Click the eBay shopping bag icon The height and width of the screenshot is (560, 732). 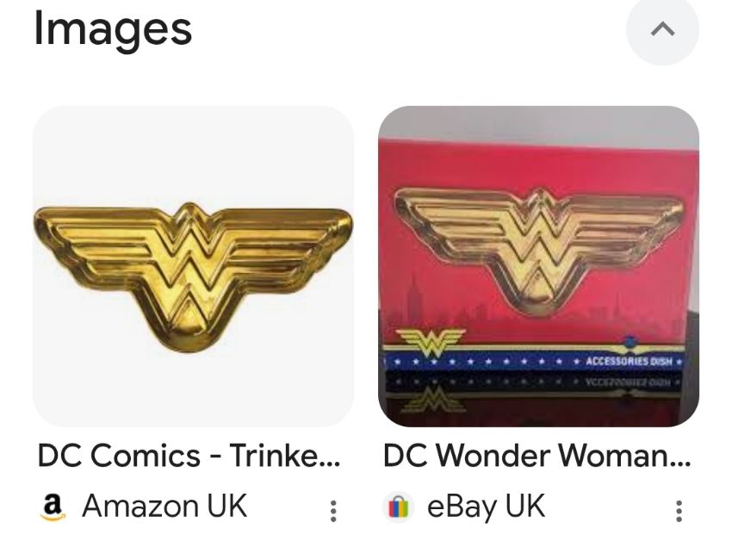398,507
